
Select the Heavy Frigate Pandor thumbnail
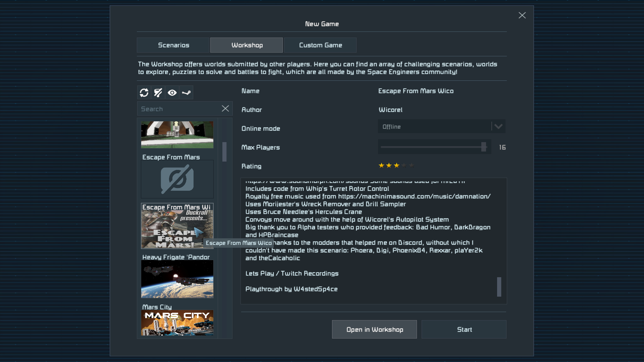click(177, 279)
